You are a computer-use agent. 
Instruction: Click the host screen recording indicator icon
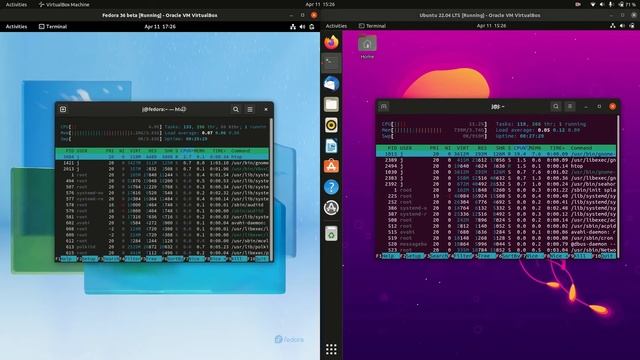[578, 4]
